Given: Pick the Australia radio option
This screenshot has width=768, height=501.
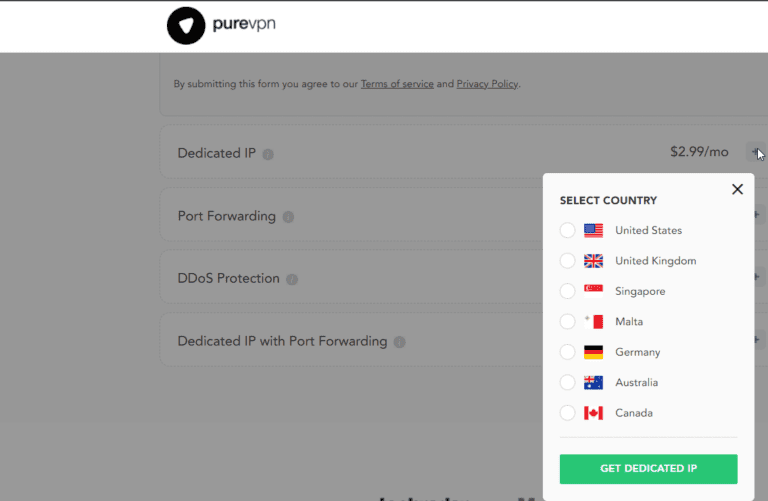Looking at the screenshot, I should 567,383.
